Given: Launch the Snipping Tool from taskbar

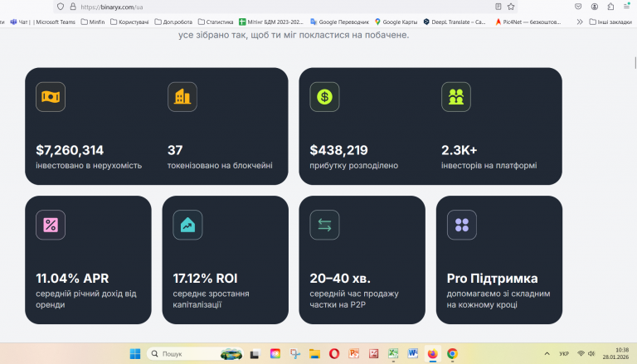Looking at the screenshot, I should tap(295, 354).
